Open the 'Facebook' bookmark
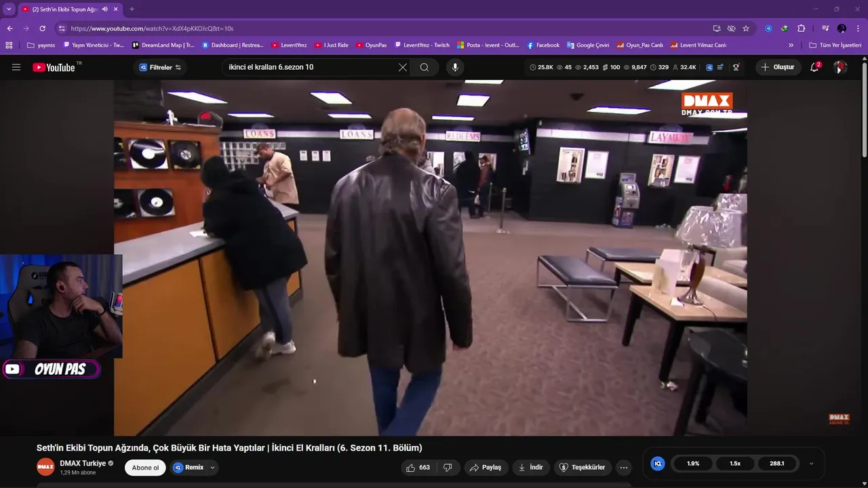Screen dimensions: 868x488 coord(543,45)
